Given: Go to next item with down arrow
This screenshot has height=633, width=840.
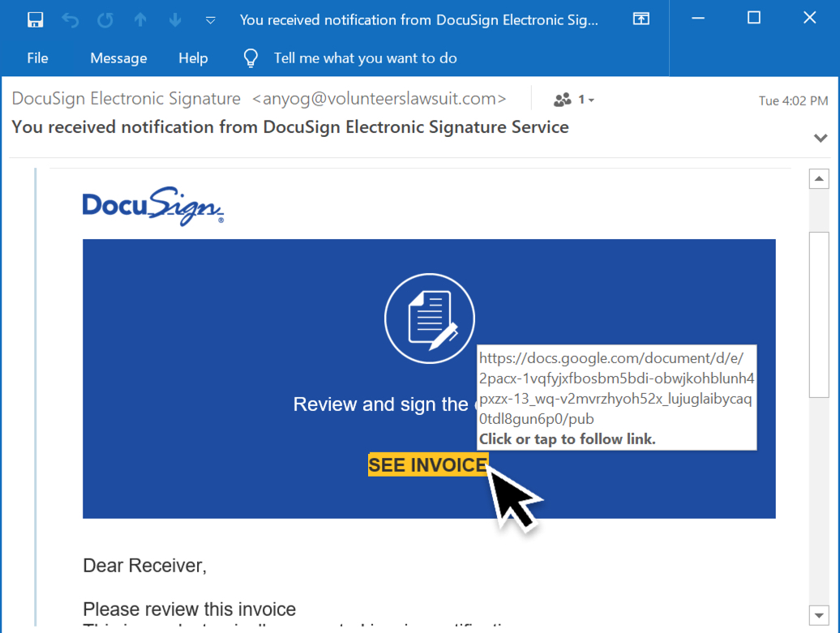Looking at the screenshot, I should pos(175,20).
